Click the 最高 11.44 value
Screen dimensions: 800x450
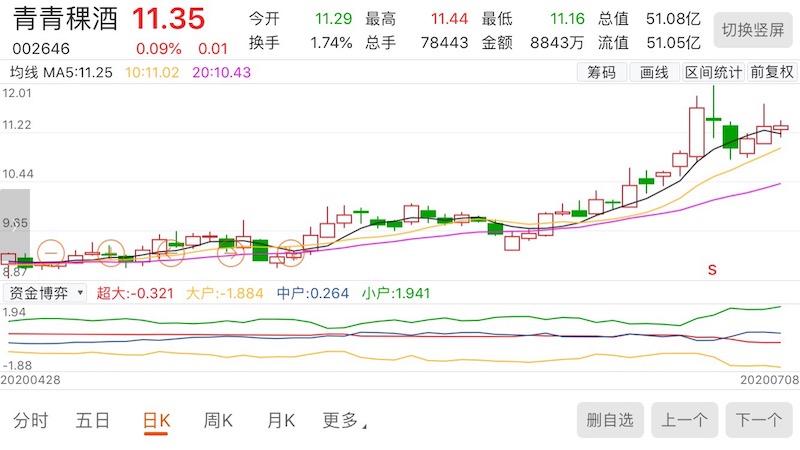pos(449,19)
